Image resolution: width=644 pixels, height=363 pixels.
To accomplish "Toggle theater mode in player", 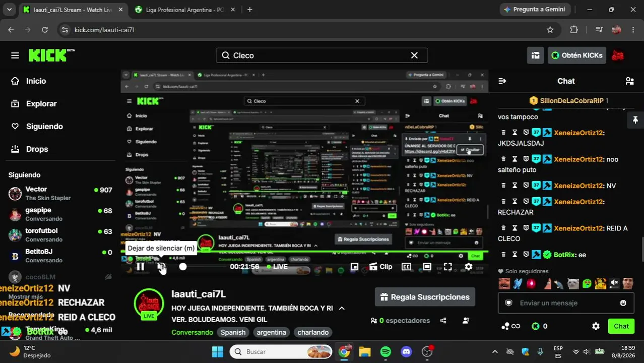I will click(x=427, y=267).
